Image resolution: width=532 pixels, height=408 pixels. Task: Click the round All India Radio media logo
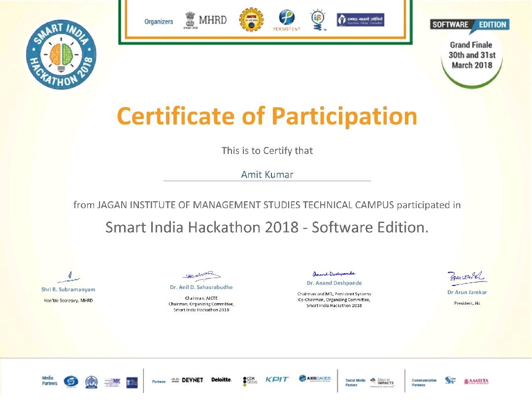91,382
